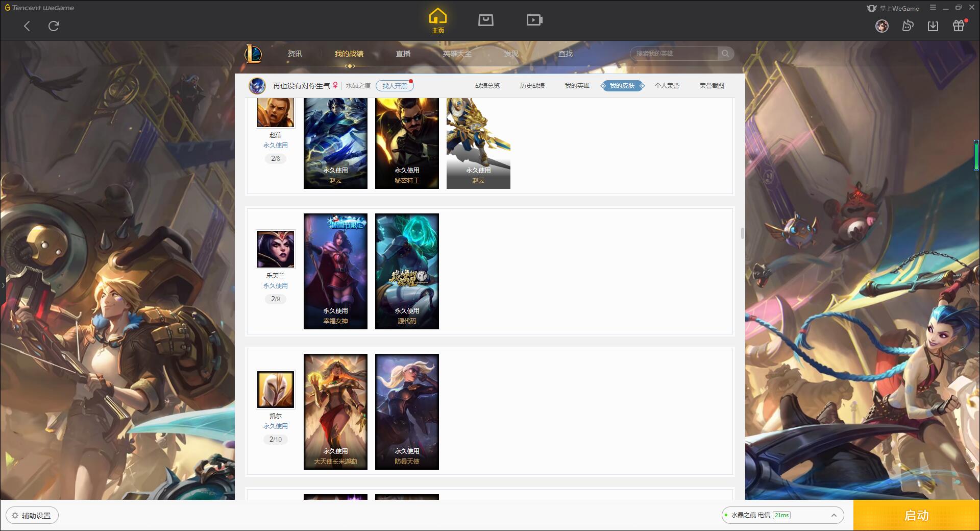Click the 2/10 skin count badge

[x=276, y=440]
